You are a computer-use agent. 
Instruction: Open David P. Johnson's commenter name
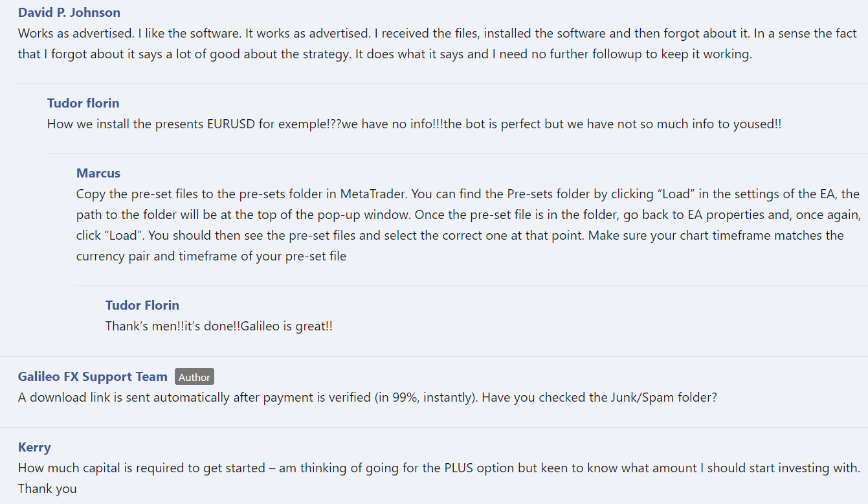click(x=69, y=12)
